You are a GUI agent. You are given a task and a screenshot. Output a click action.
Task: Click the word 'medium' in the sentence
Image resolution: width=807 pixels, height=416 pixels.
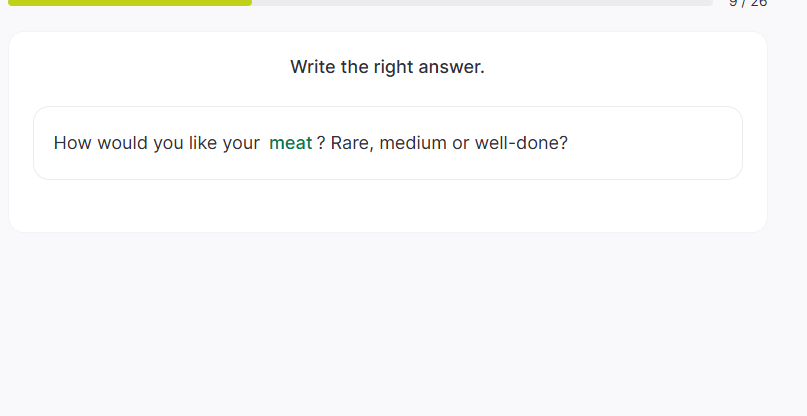click(x=413, y=143)
